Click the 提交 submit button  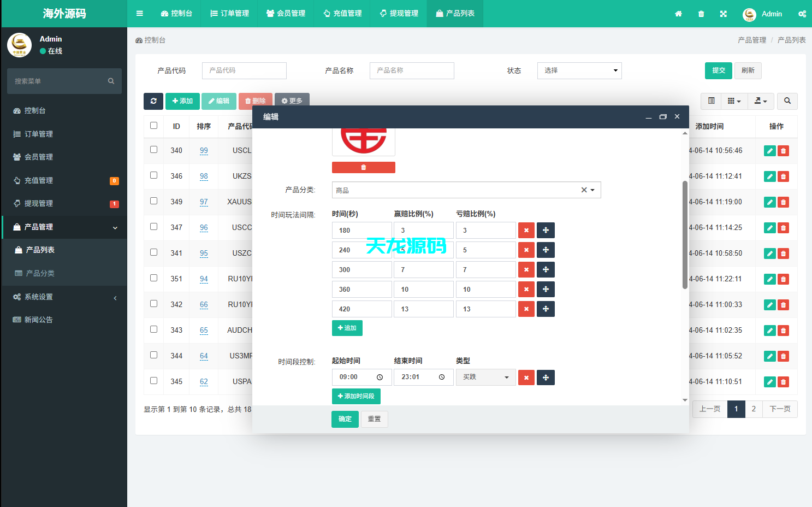(718, 70)
